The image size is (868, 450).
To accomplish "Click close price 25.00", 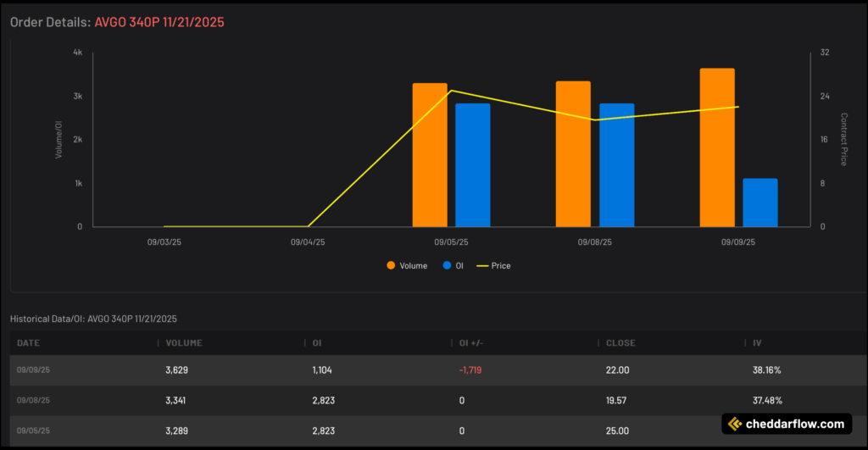I will click(617, 431).
